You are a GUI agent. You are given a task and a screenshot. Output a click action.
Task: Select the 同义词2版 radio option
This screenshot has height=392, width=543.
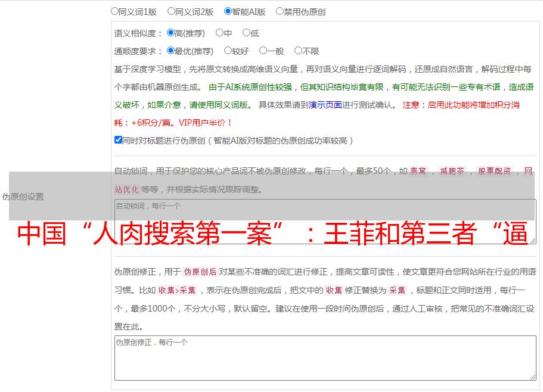[x=171, y=11]
